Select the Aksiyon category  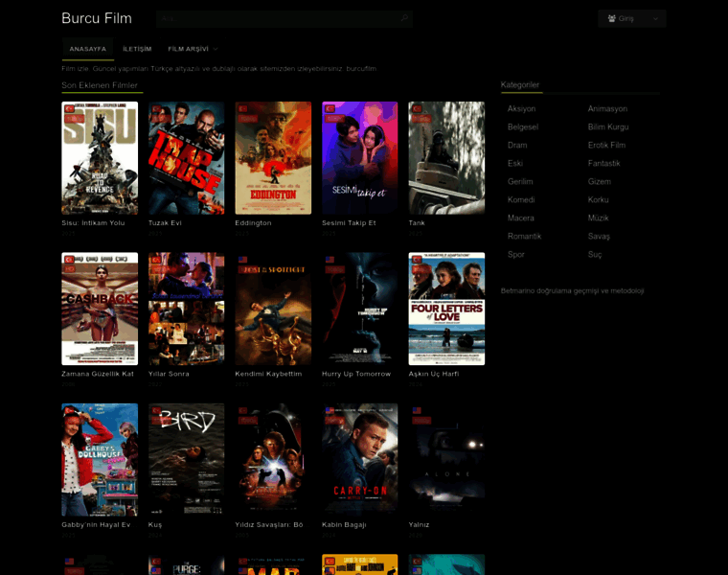521,108
